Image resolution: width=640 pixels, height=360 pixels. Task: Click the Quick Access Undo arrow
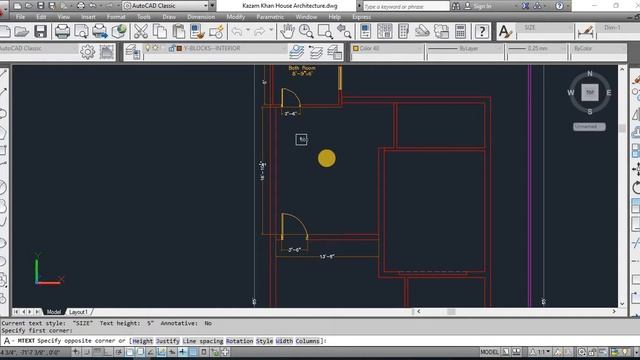(93, 6)
